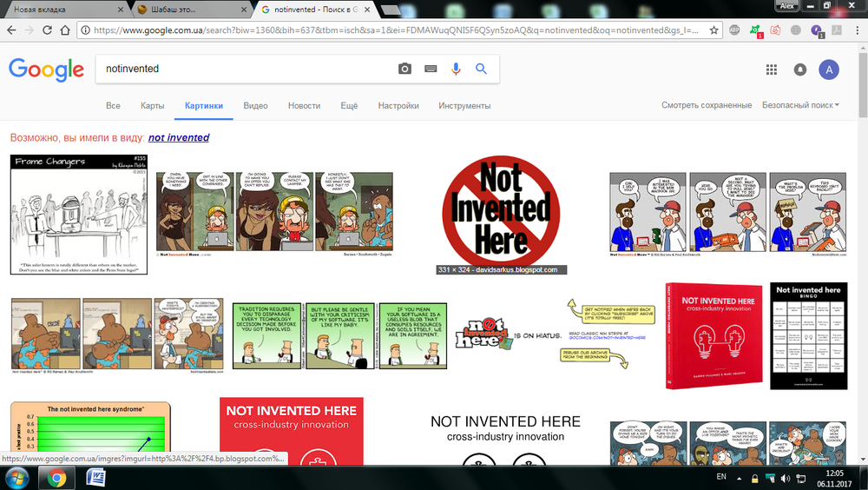Open the bear at computer comic strip
This screenshot has width=868, height=490.
[x=117, y=336]
